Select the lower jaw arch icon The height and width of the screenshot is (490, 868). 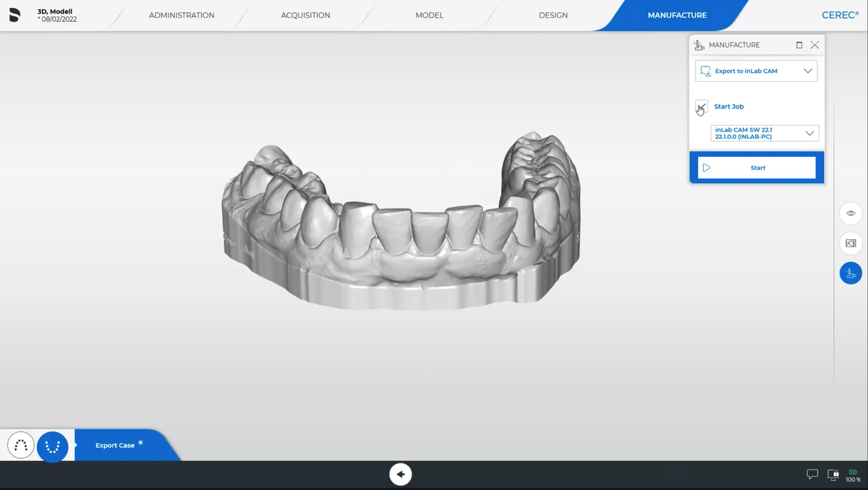coord(52,447)
